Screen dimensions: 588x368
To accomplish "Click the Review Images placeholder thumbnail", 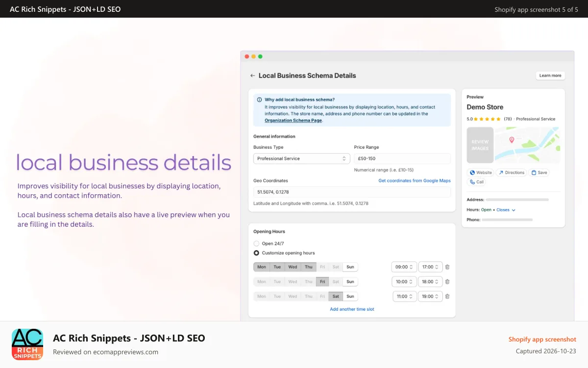I will pos(480,145).
